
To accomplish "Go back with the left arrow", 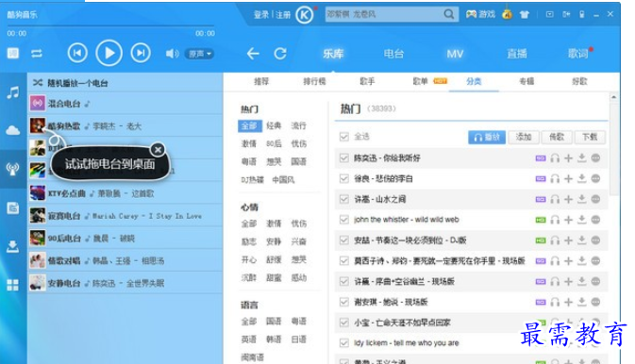I will pyautogui.click(x=253, y=54).
